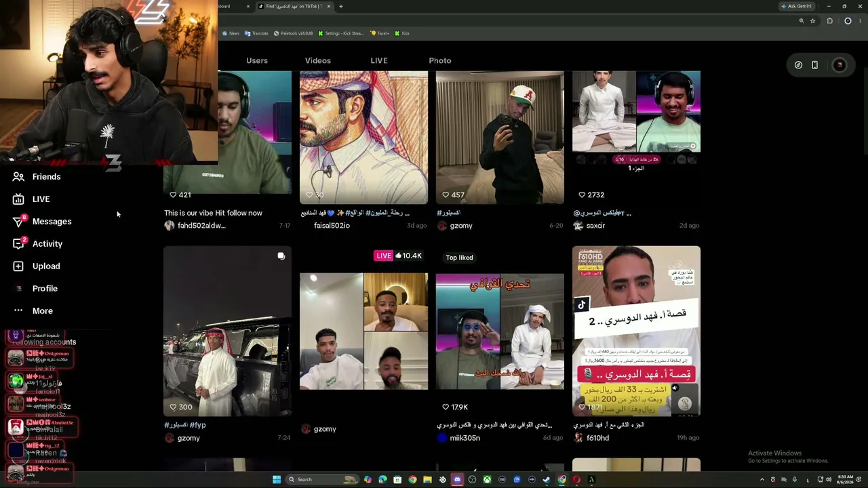Switch to the Users search tab
Screen dimensions: 868x488
pos(257,61)
